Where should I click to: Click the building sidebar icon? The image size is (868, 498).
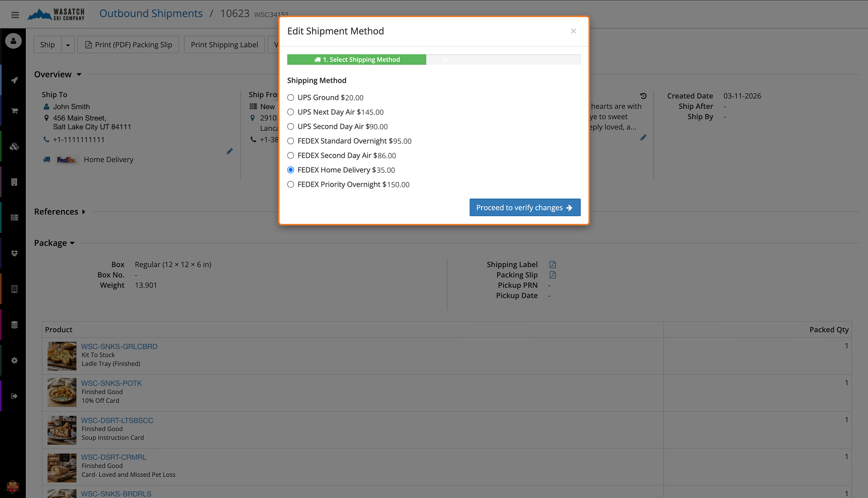pos(14,182)
